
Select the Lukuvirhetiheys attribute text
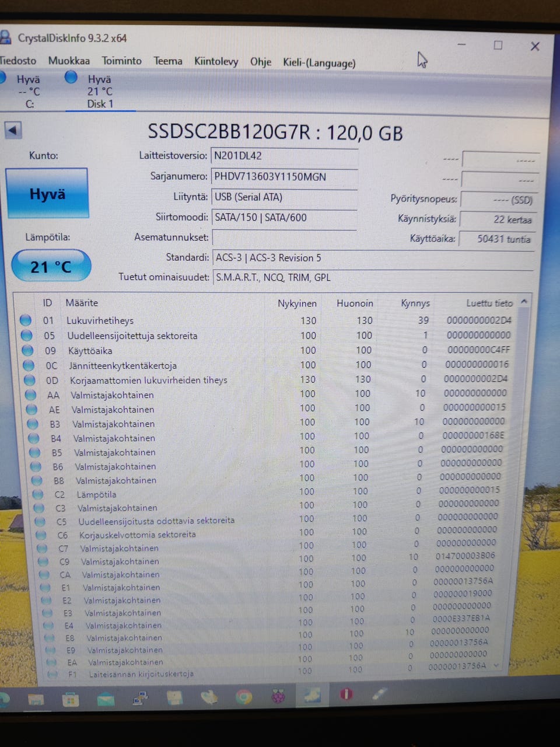pos(100,320)
